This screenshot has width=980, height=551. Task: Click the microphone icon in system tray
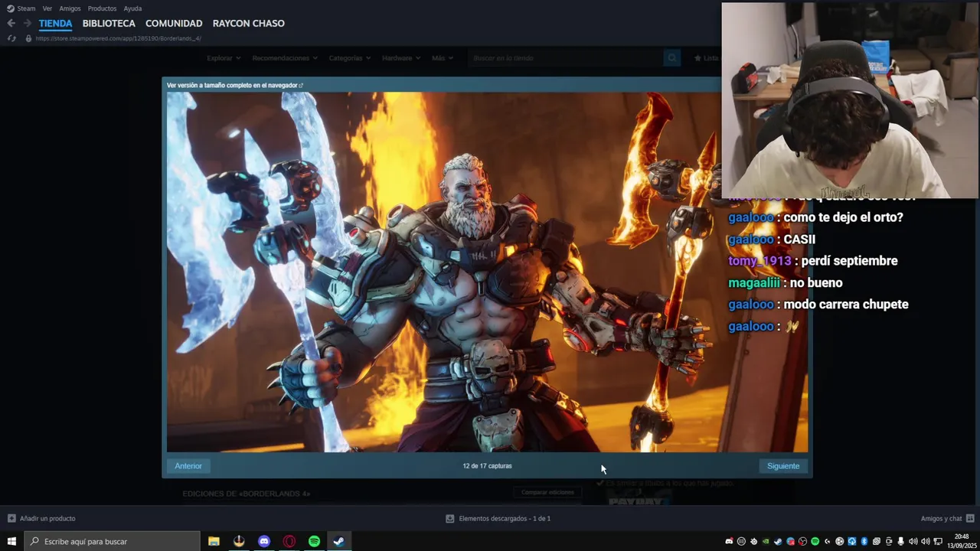click(900, 541)
